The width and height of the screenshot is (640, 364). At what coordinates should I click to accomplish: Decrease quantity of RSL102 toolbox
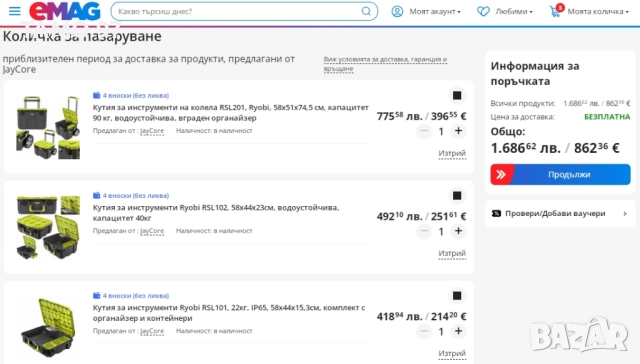pos(424,231)
